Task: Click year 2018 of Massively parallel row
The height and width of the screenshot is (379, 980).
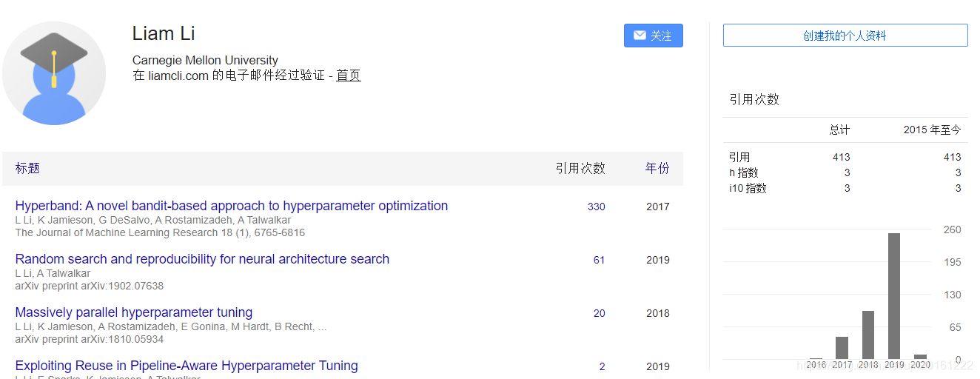Action: pos(657,313)
